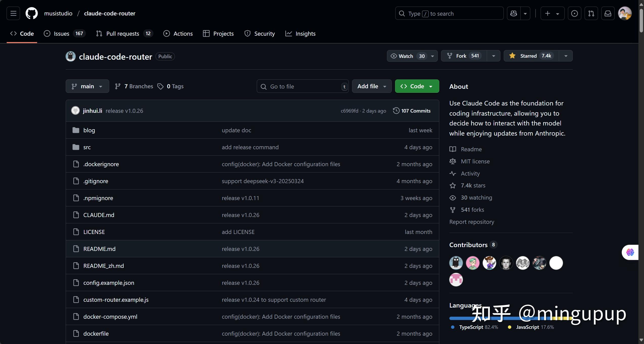Expand the Add file dropdown
This screenshot has width=644, height=344.
372,86
